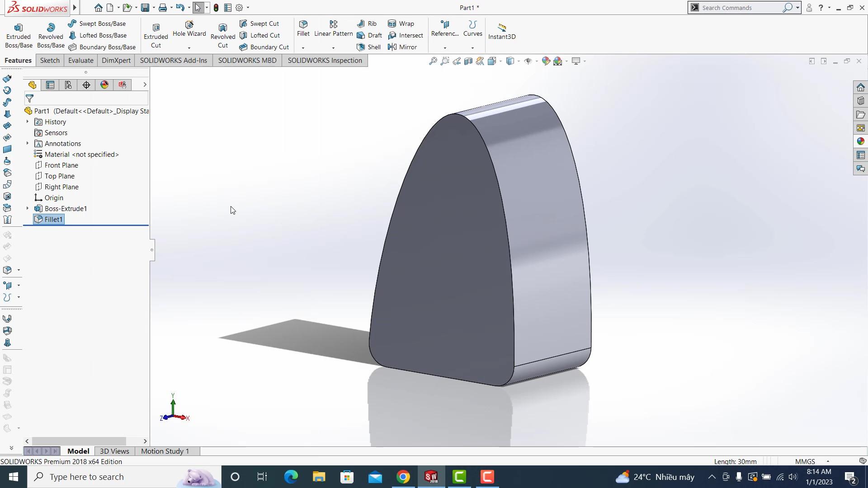Screen dimensions: 868x488
Task: Click the Fillet tool icon
Action: pos(303,24)
